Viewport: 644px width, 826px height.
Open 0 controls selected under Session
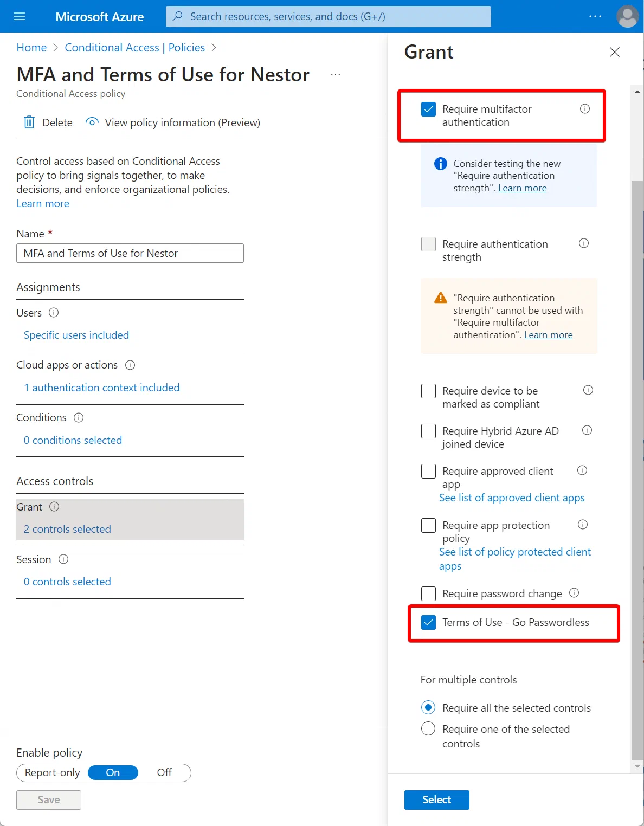tap(67, 582)
